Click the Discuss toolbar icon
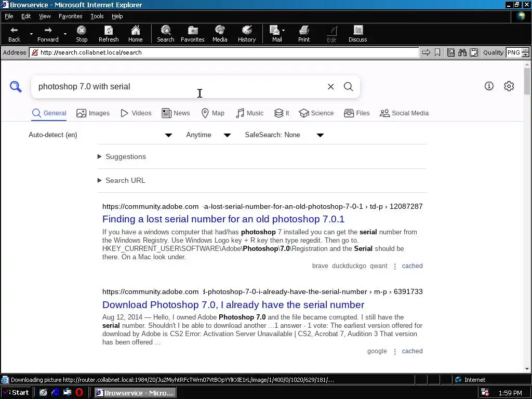 point(357,34)
